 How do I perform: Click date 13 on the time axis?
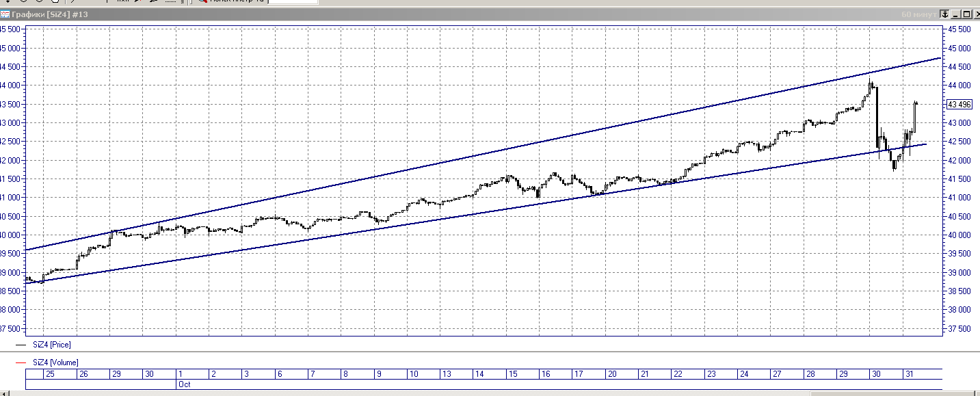coord(446,374)
